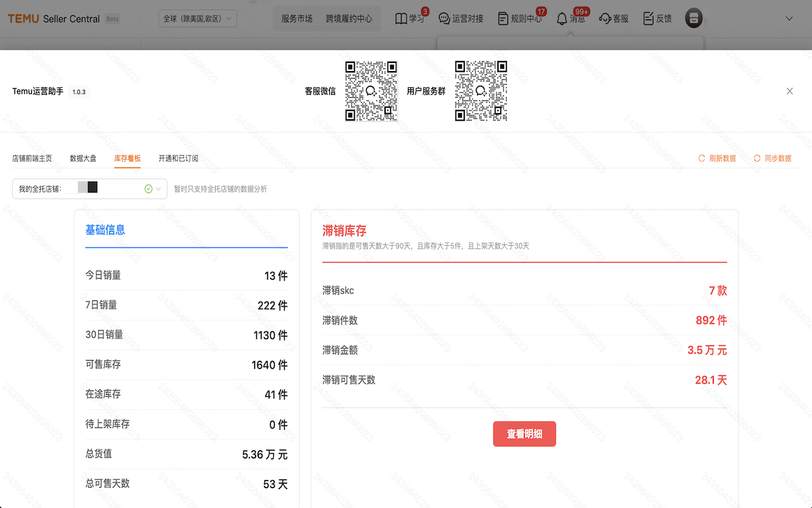Open the 全球（除美国,欧区）region dropdown

tap(197, 18)
